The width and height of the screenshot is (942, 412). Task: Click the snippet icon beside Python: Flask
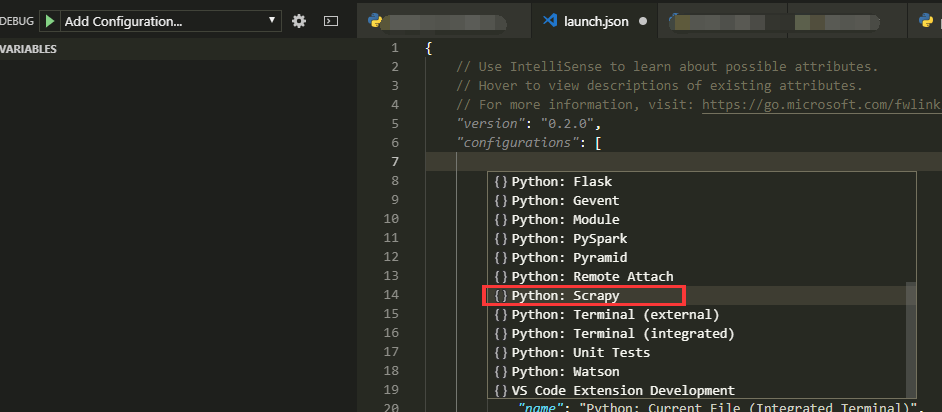click(x=501, y=182)
